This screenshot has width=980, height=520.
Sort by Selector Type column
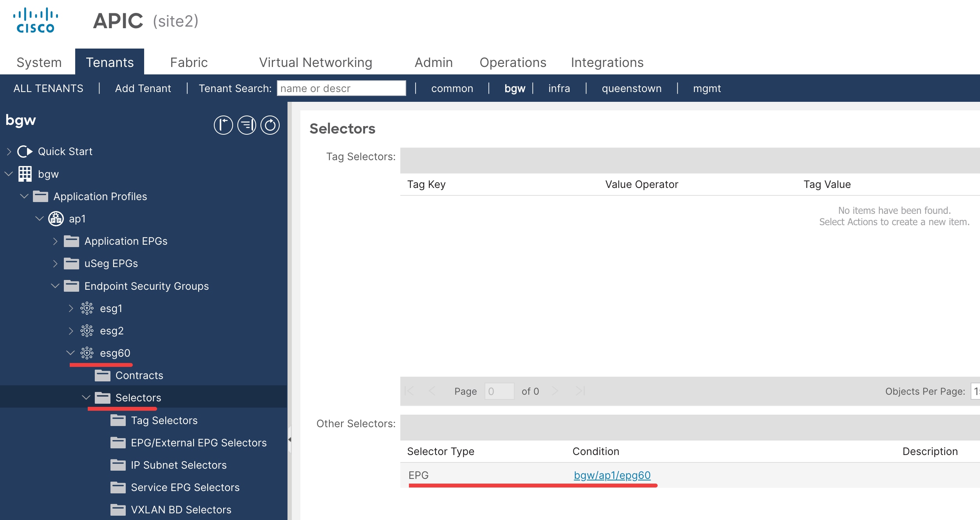[x=441, y=451]
